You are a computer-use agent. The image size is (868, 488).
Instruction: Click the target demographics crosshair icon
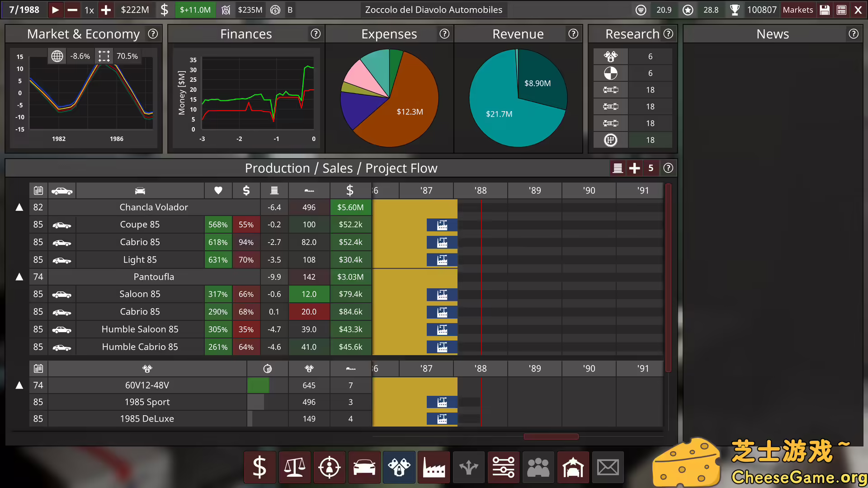pyautogui.click(x=329, y=467)
